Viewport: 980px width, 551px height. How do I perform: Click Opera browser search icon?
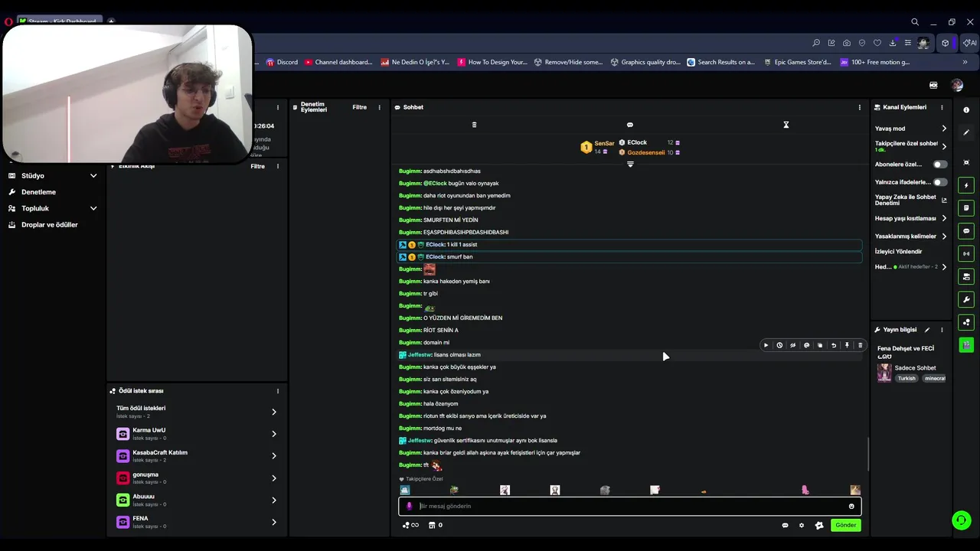[x=915, y=22]
